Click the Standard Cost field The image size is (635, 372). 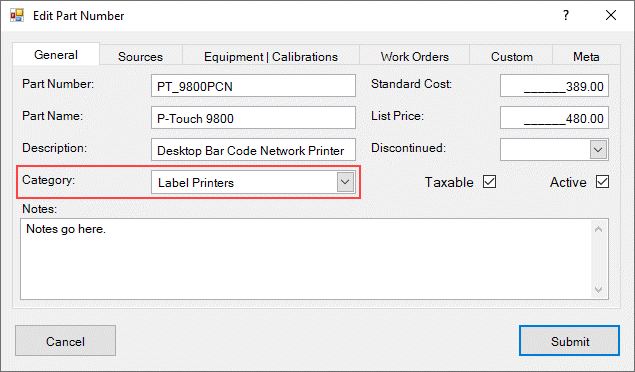point(554,86)
